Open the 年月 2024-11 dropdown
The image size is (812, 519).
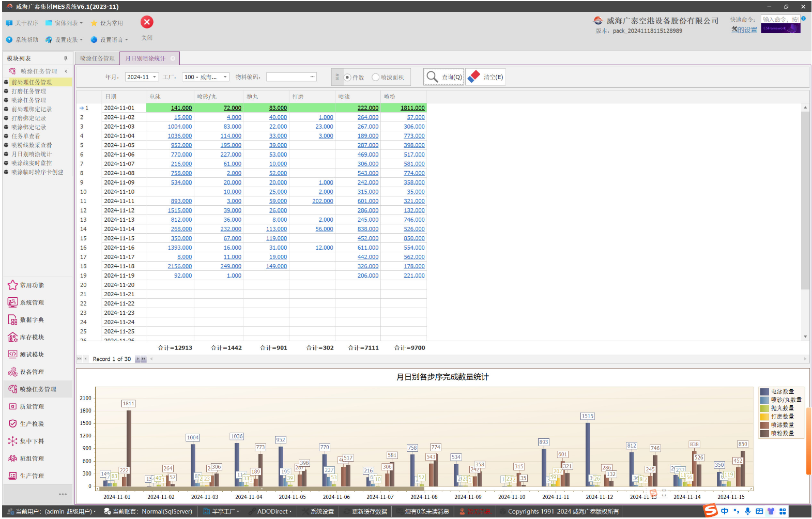(154, 77)
